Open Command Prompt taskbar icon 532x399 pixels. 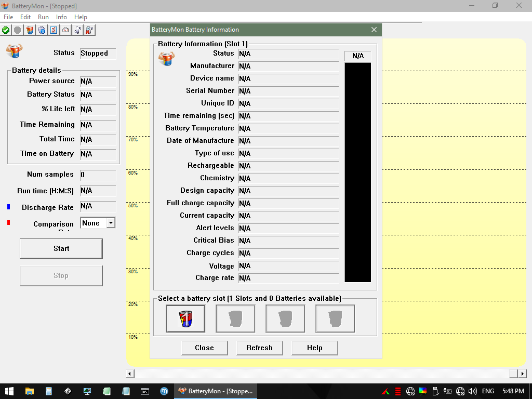[145, 391]
